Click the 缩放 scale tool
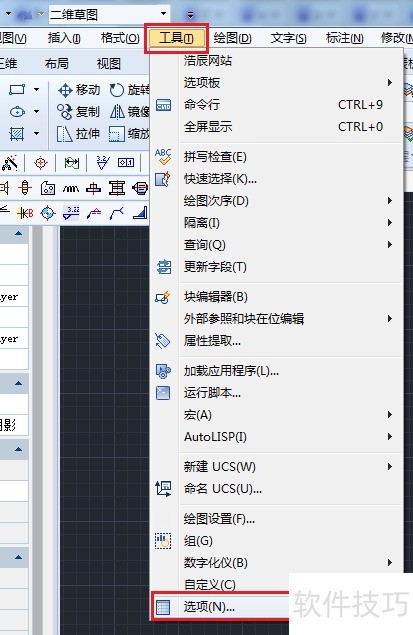This screenshot has height=635, width=413. 130,133
